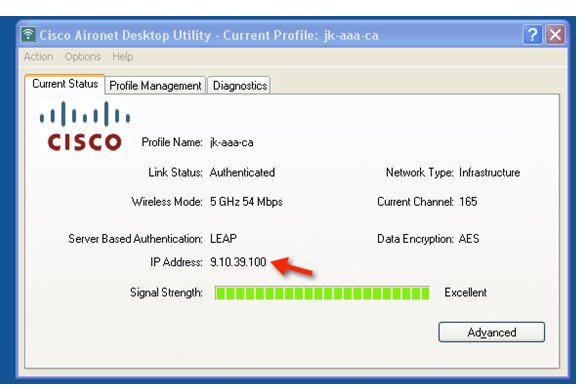Open the Options menu
584x388 pixels.
[x=82, y=57]
